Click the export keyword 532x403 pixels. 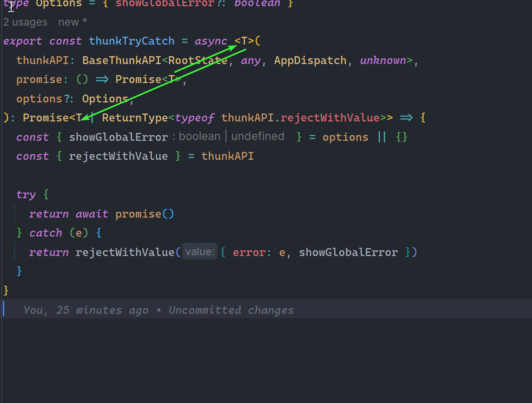[x=22, y=41]
